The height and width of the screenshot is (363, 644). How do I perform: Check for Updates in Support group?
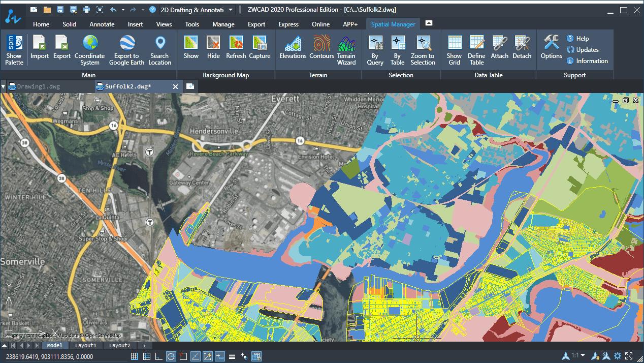click(x=583, y=50)
